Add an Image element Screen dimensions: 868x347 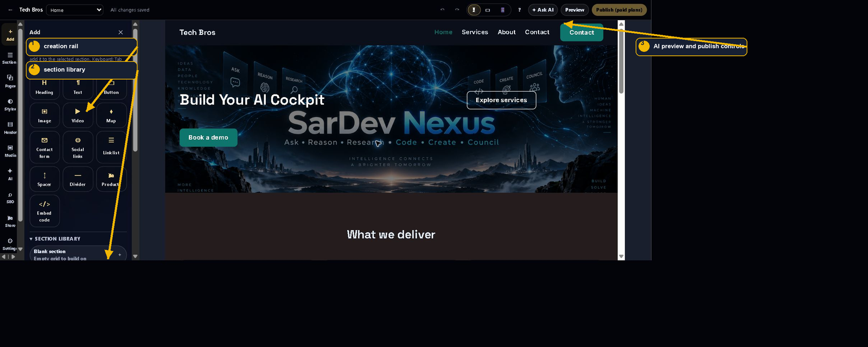(x=44, y=116)
